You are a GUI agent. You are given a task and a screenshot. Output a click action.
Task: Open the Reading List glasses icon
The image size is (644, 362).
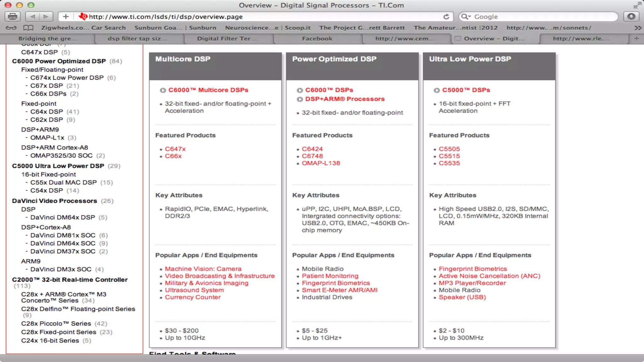(11, 28)
